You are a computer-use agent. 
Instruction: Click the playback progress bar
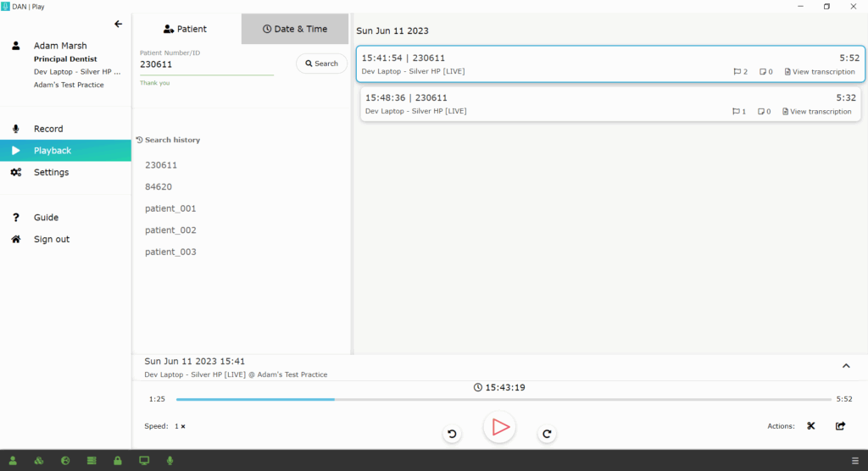504,399
